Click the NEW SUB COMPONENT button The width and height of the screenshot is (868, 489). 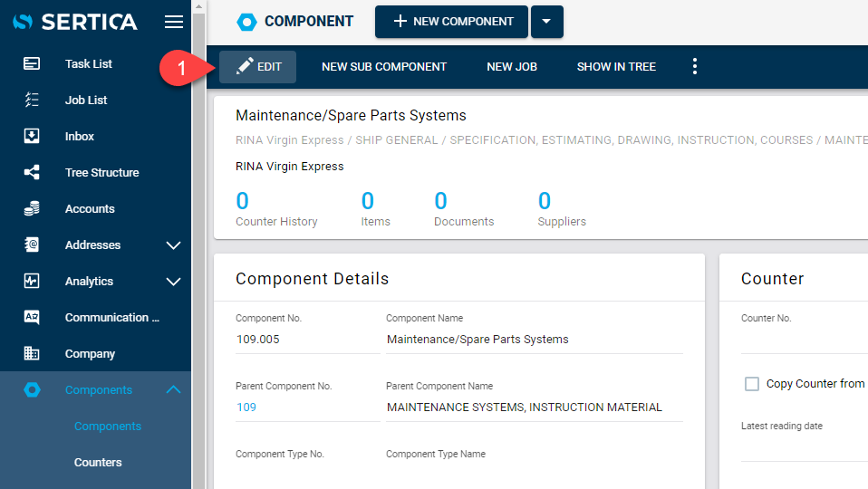coord(384,67)
